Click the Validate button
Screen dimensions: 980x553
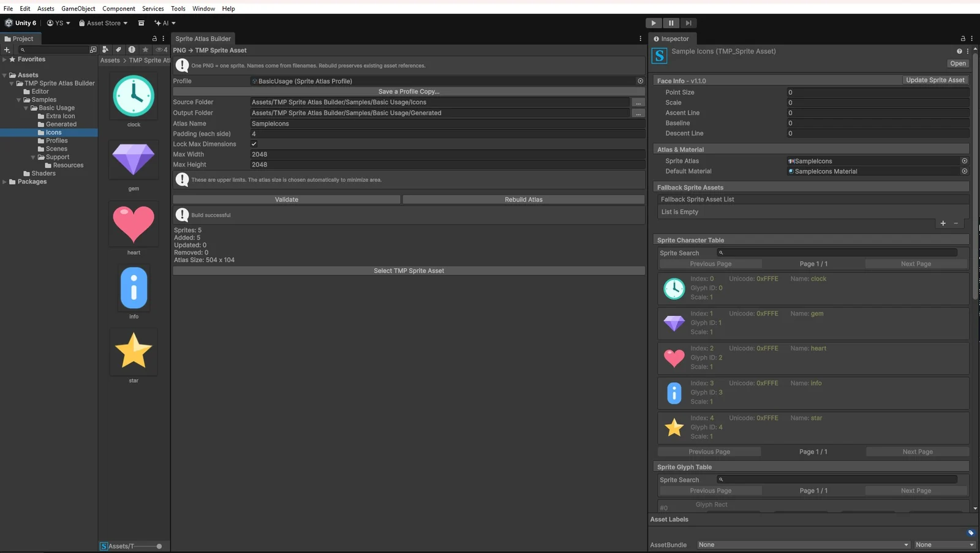pyautogui.click(x=287, y=200)
